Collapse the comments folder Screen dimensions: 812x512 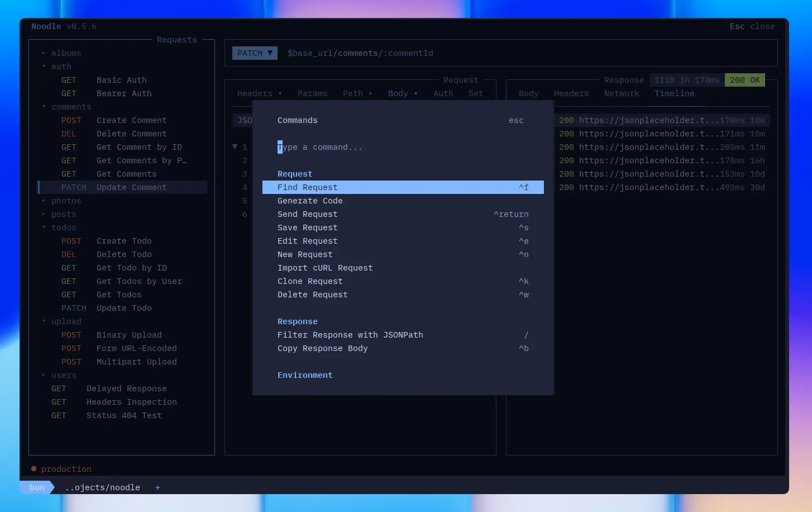tap(66, 107)
